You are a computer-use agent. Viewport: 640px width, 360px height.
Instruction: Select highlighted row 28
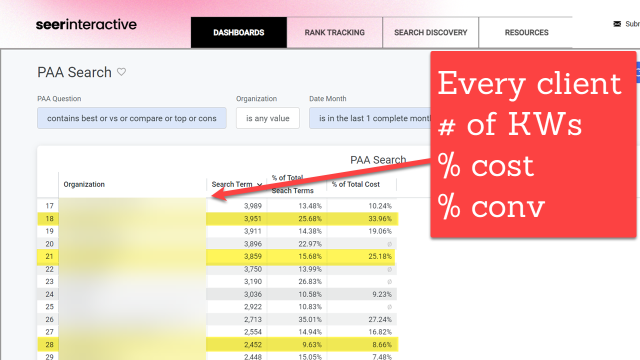point(218,344)
